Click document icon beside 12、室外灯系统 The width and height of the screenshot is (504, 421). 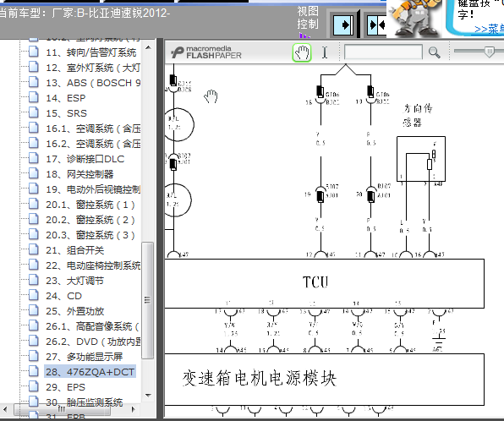tap(34, 67)
